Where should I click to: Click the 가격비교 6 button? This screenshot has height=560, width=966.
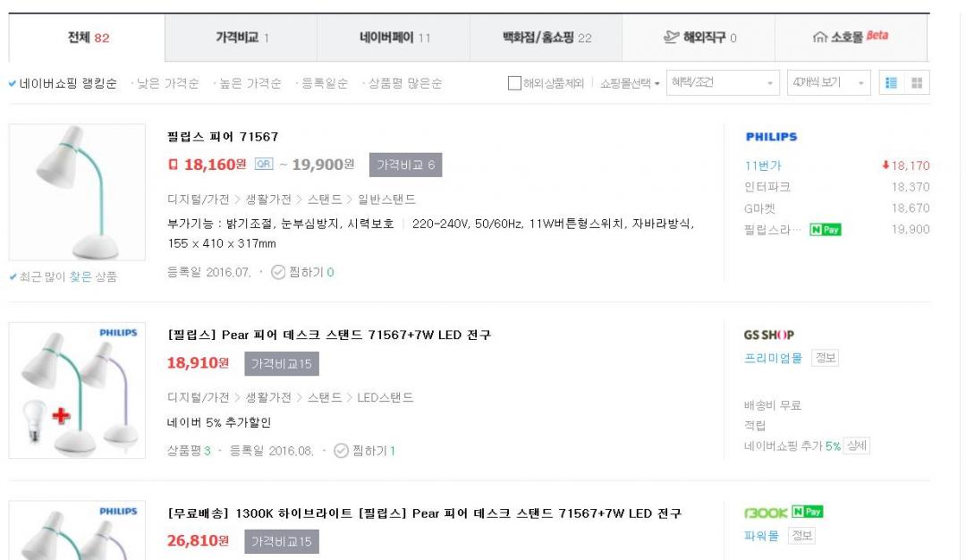405,165
